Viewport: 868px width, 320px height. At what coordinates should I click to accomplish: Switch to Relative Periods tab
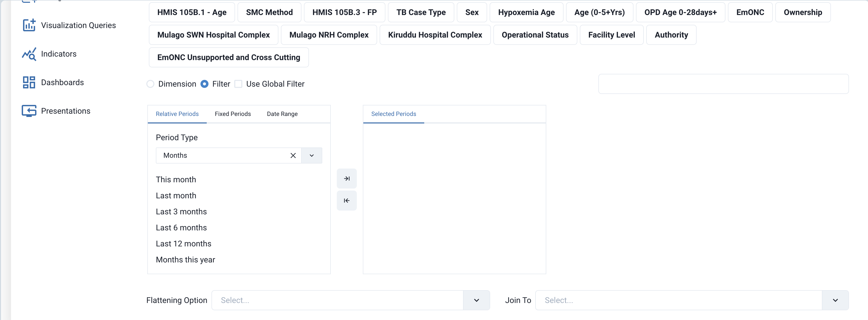tap(177, 114)
